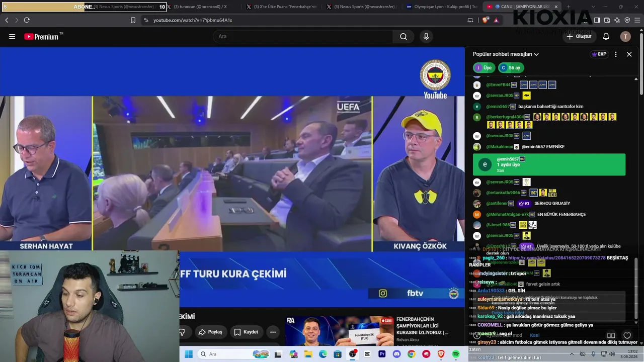Open @MehmetAtilgan-e7k chat username
The image size is (644, 362).
508,215
